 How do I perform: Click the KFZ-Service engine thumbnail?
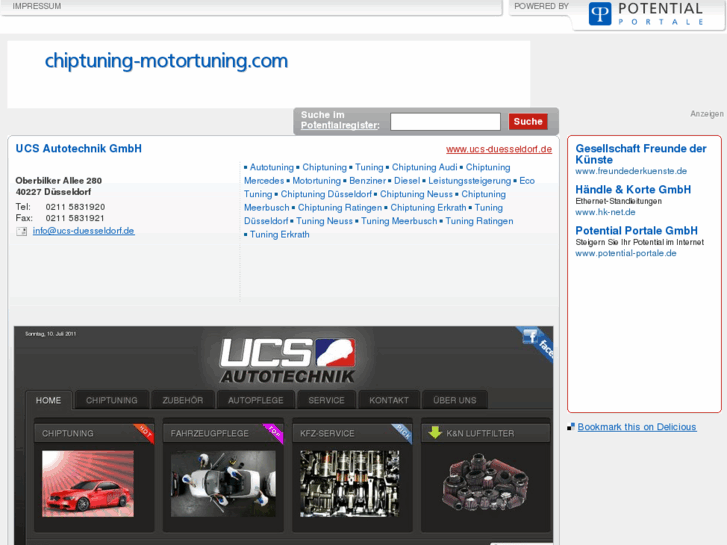[350, 484]
